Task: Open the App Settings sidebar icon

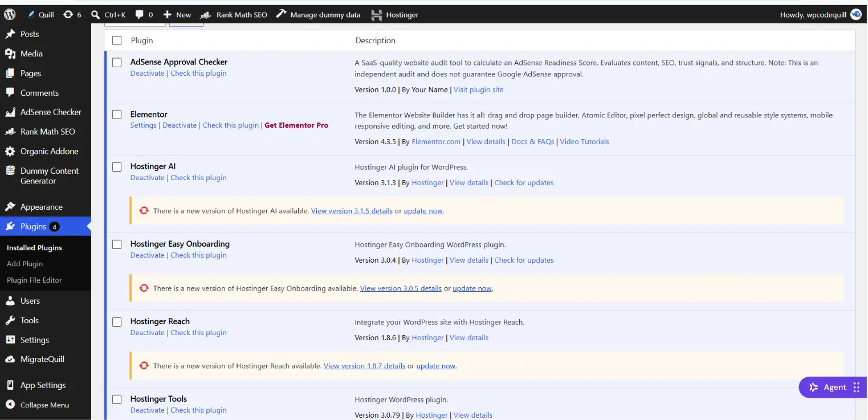Action: pyautogui.click(x=10, y=385)
